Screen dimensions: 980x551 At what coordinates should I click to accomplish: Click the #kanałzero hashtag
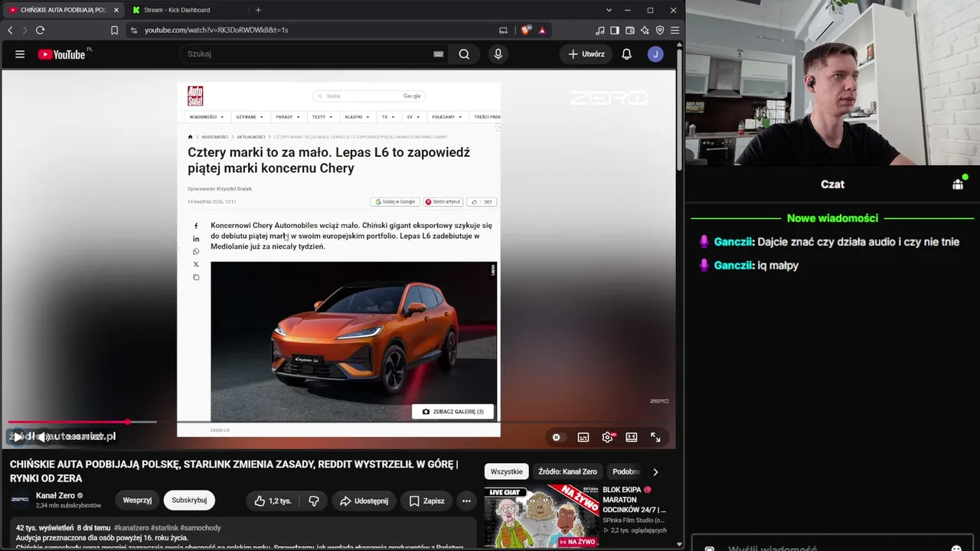tap(131, 528)
